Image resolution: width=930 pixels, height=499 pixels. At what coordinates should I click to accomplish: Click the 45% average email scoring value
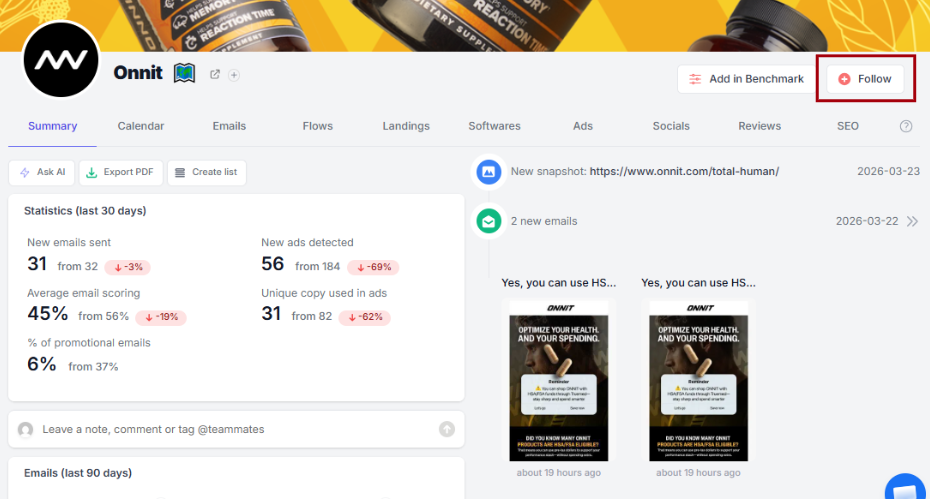(47, 314)
